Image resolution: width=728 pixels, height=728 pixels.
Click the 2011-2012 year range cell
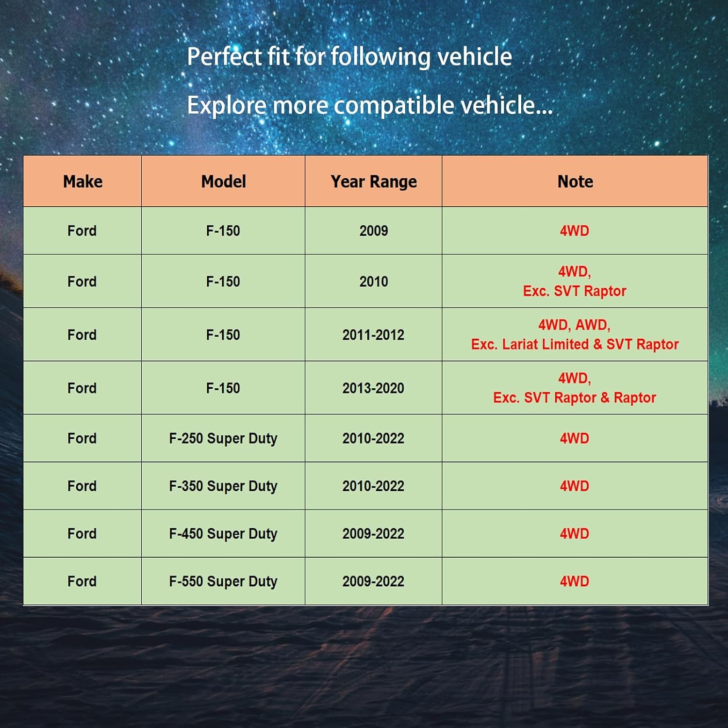click(x=373, y=334)
